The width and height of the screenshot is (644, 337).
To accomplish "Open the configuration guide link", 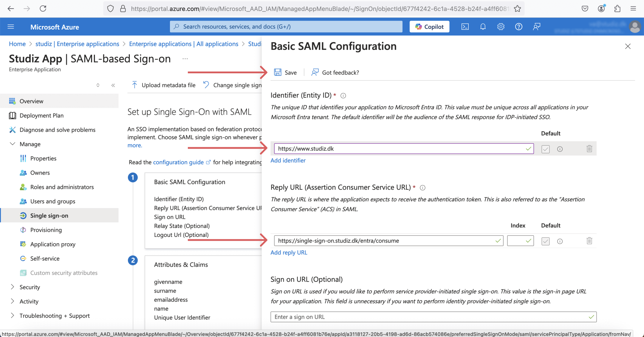I will 182,162.
